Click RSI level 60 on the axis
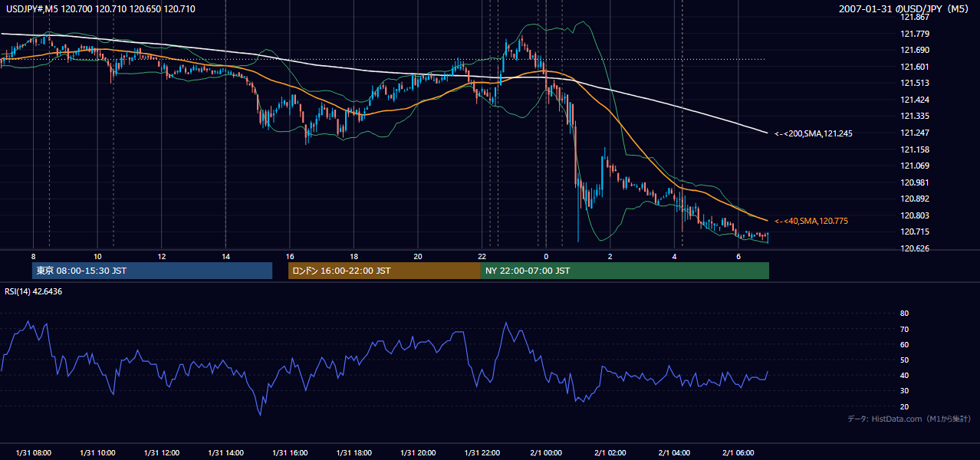Image resolution: width=980 pixels, height=460 pixels. (905, 345)
